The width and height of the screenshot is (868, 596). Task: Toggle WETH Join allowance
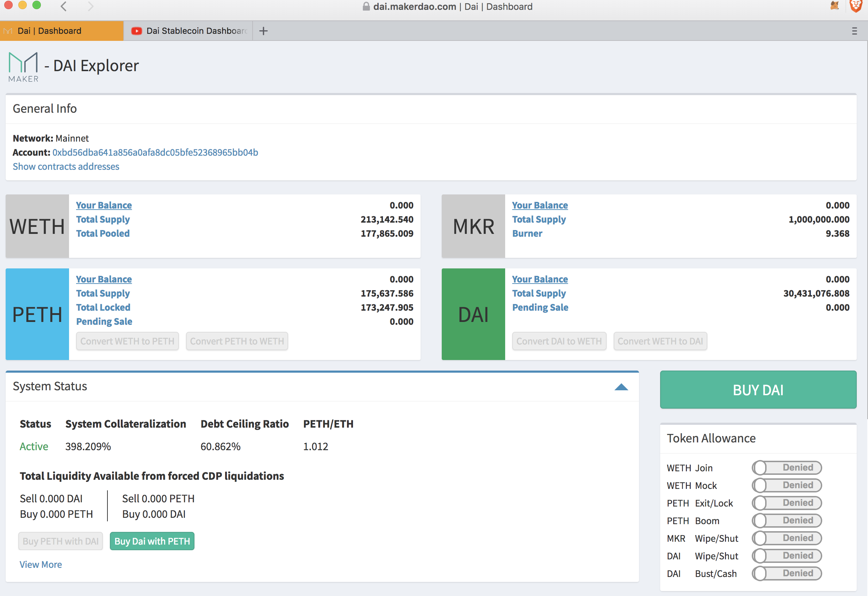(x=787, y=467)
